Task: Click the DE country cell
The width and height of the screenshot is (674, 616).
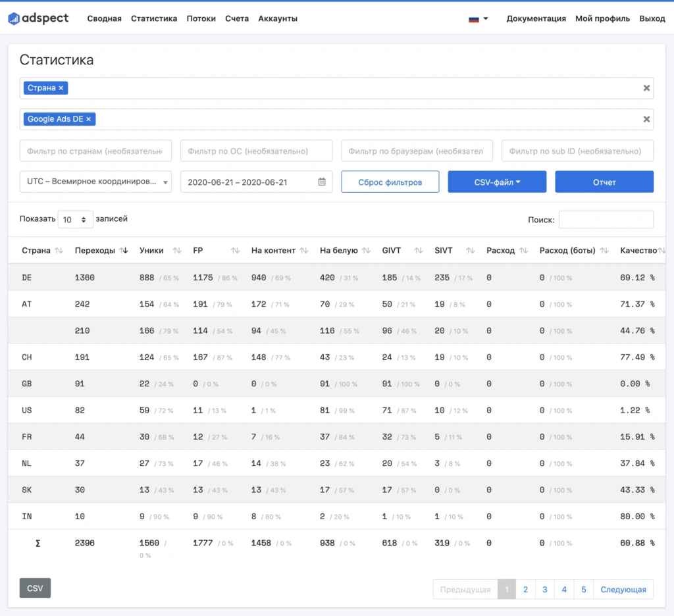Action: (26, 278)
